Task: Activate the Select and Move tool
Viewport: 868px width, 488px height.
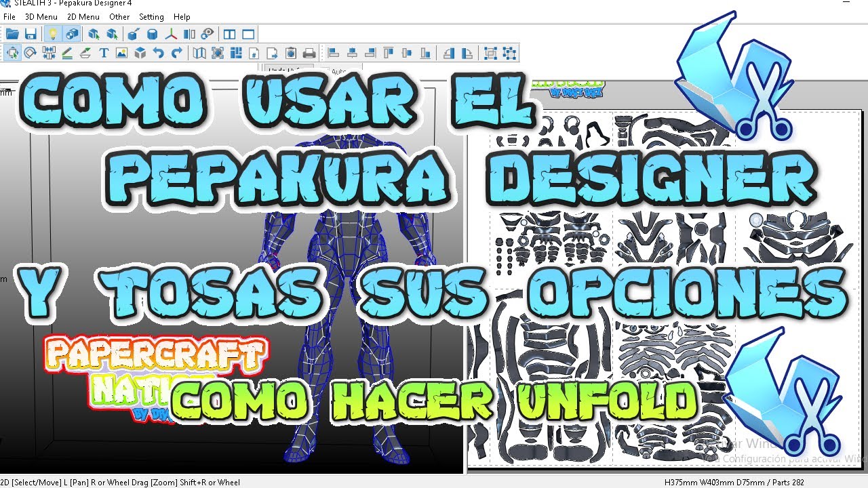Action: (x=13, y=53)
